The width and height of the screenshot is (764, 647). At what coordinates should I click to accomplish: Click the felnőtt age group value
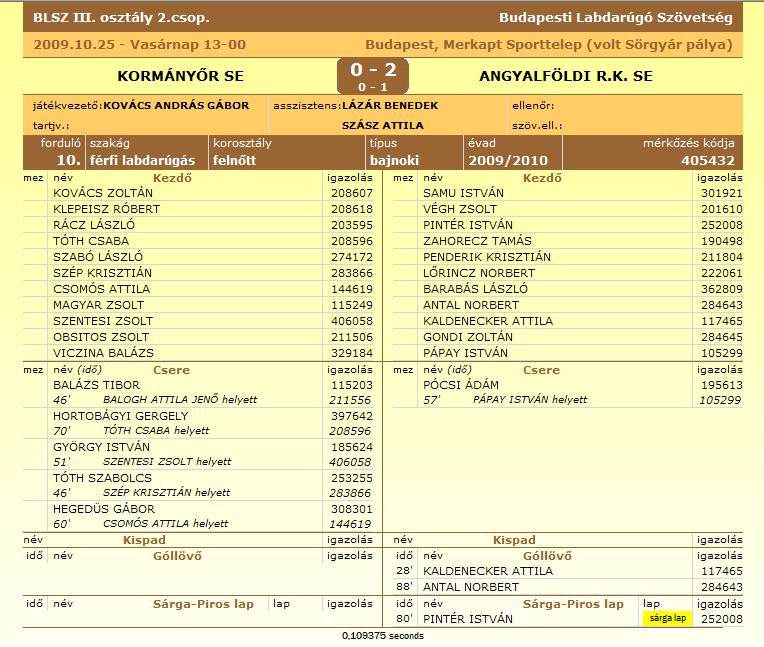[x=234, y=160]
